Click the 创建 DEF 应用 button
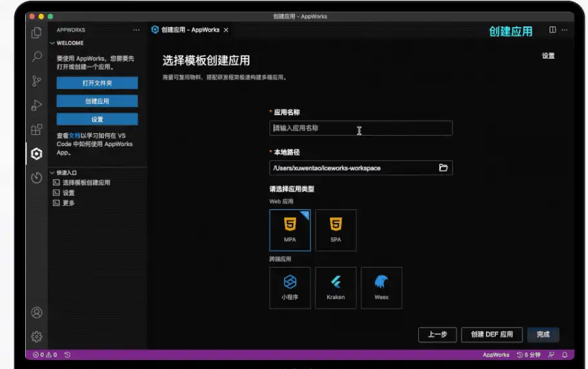The height and width of the screenshot is (369, 588). click(x=492, y=335)
